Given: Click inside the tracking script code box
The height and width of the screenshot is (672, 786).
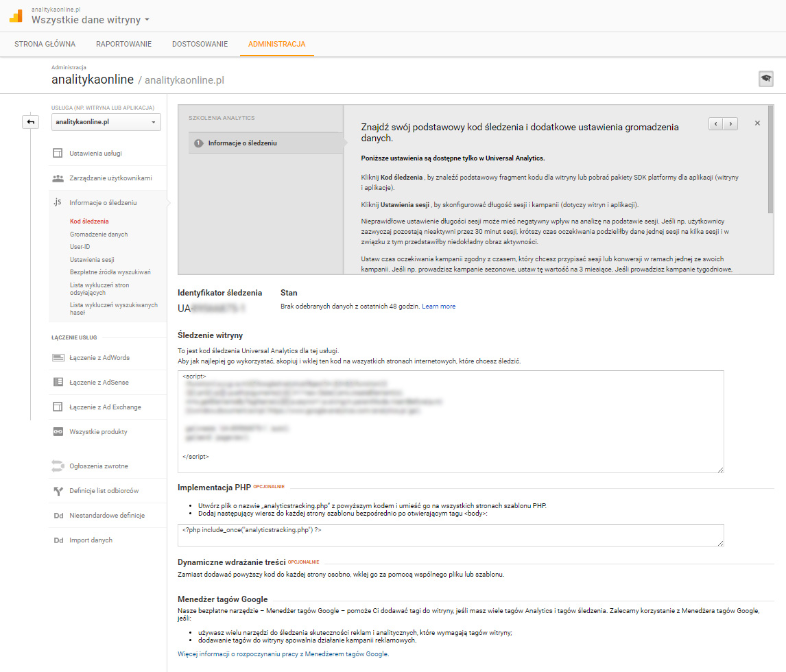Looking at the screenshot, I should coord(451,422).
